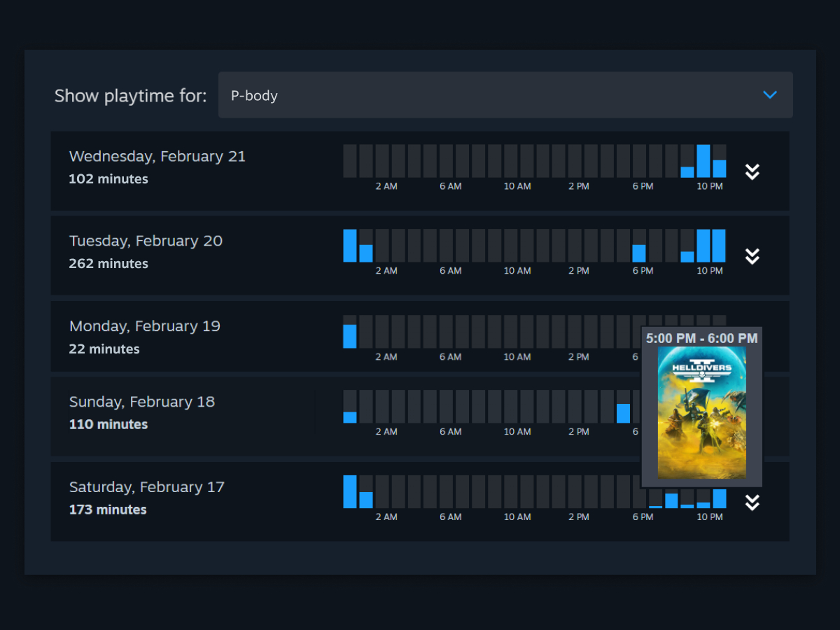Image resolution: width=840 pixels, height=630 pixels.
Task: Click the 262 minutes total on Tuesday
Action: [x=108, y=264]
